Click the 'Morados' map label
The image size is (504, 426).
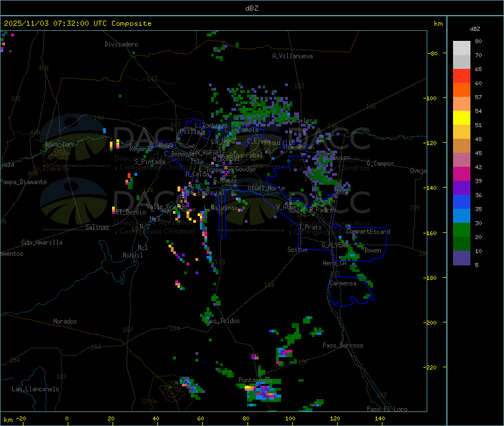point(65,321)
